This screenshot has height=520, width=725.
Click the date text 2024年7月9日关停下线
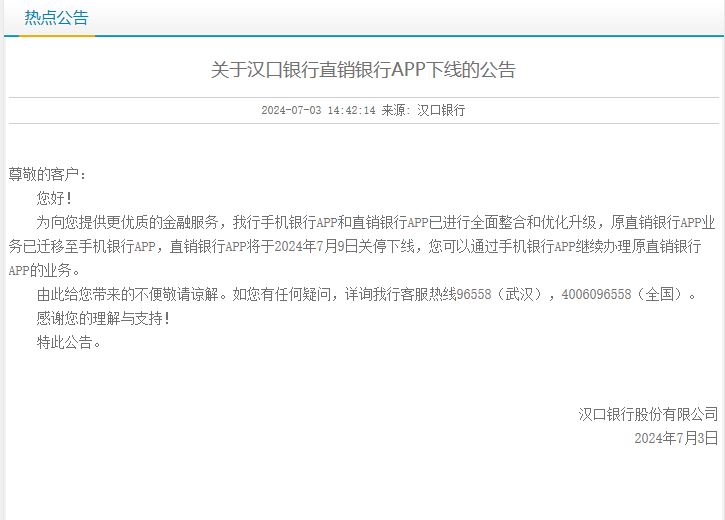[x=344, y=246]
